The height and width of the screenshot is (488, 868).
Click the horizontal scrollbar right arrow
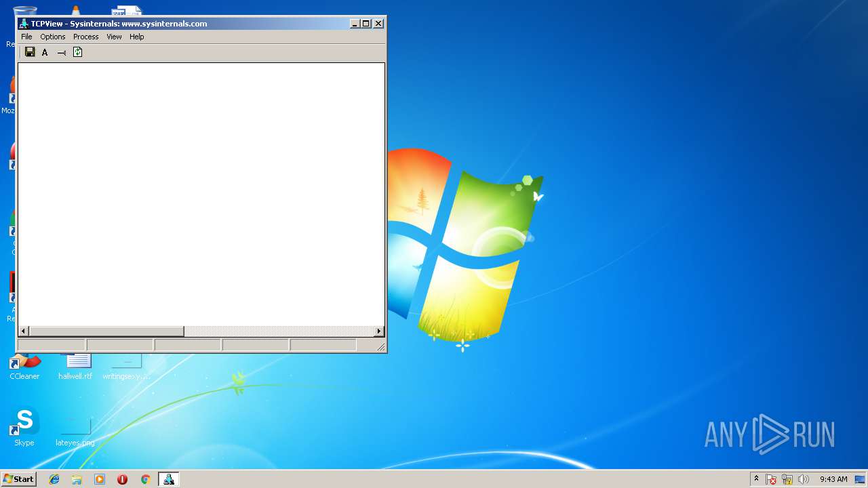pyautogui.click(x=379, y=331)
